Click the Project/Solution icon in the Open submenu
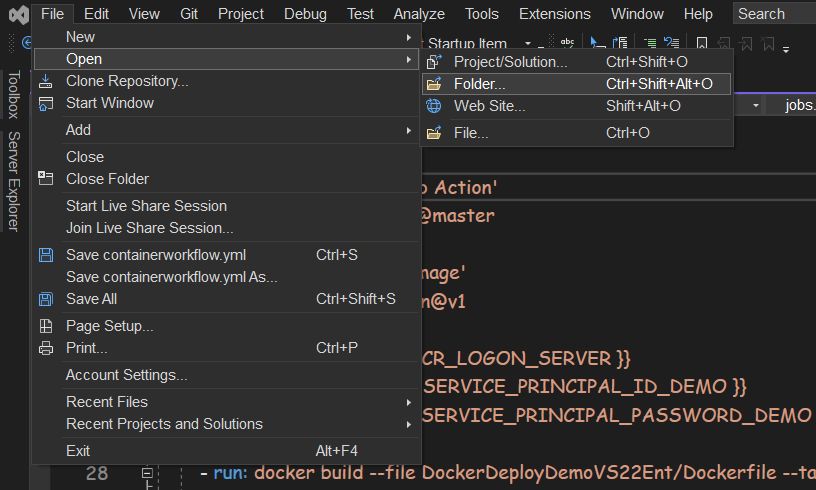This screenshot has height=490, width=816. [434, 62]
